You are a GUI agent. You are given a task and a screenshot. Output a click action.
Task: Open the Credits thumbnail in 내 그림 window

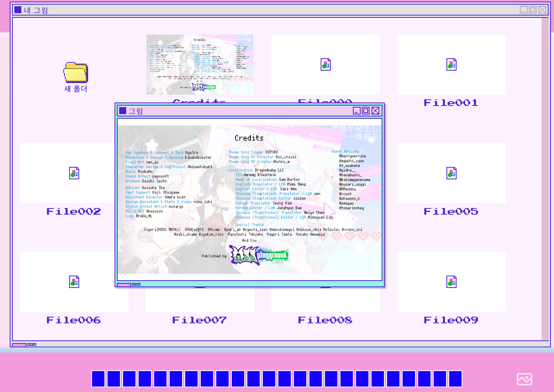pos(200,64)
